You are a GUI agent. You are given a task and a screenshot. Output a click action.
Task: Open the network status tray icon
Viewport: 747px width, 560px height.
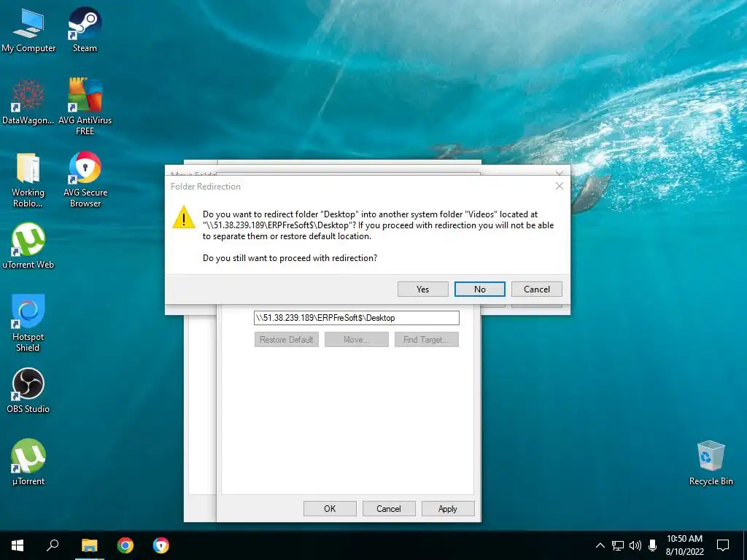[618, 545]
